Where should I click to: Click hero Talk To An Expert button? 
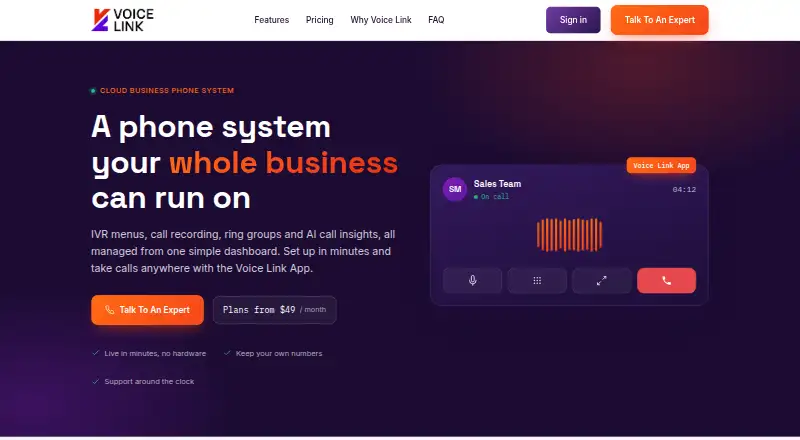tap(147, 310)
